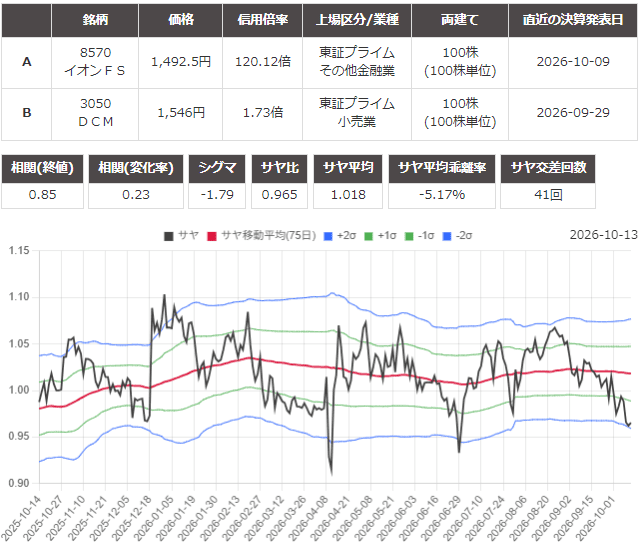
Task: Select correlation change value 0.23
Action: [x=136, y=195]
